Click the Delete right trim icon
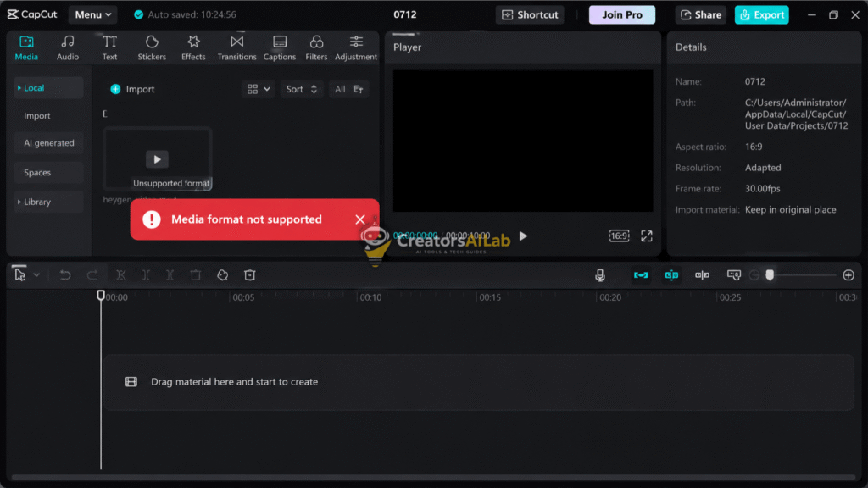868x488 pixels. tap(170, 275)
